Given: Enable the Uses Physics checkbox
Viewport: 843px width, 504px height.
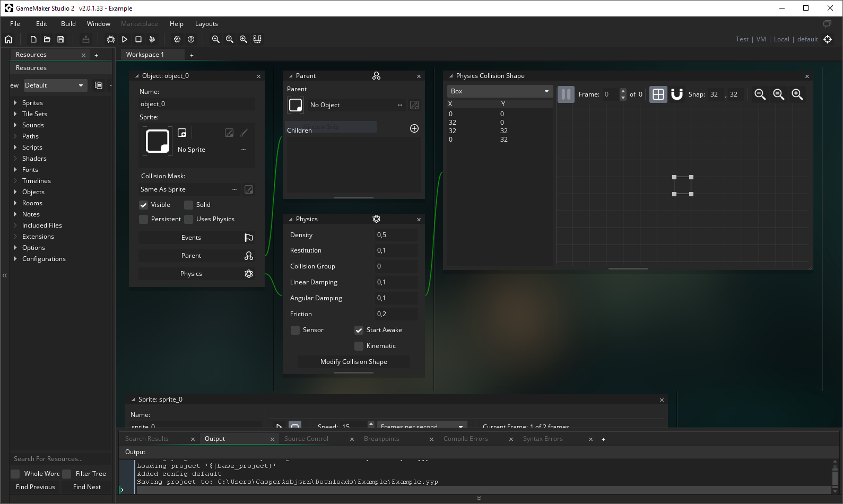Looking at the screenshot, I should [188, 219].
